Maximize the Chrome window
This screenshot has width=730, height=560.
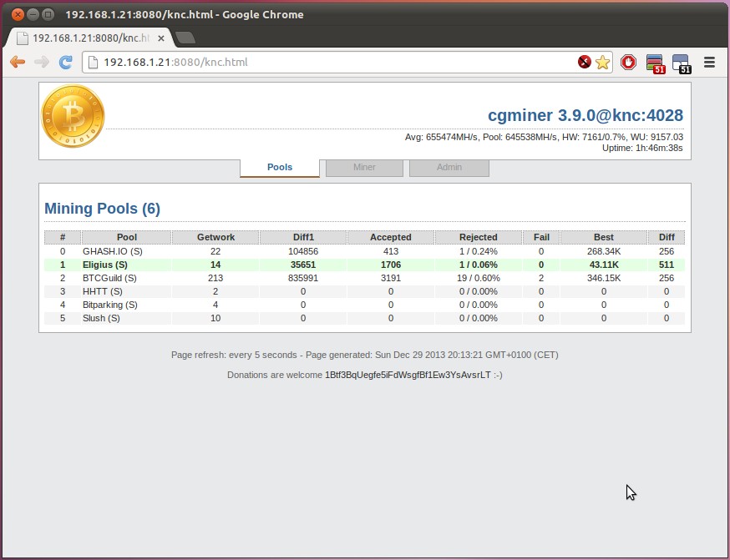(x=48, y=14)
